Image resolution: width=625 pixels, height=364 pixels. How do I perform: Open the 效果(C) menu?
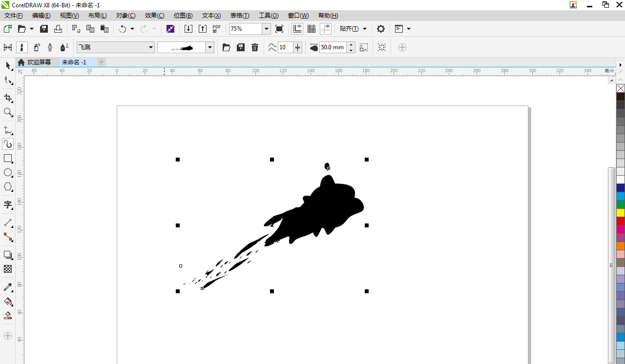pyautogui.click(x=154, y=16)
